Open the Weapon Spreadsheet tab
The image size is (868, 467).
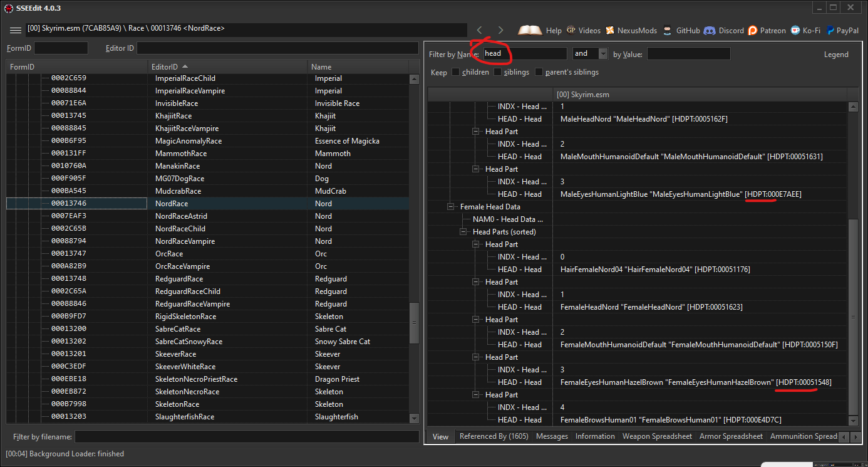point(657,436)
